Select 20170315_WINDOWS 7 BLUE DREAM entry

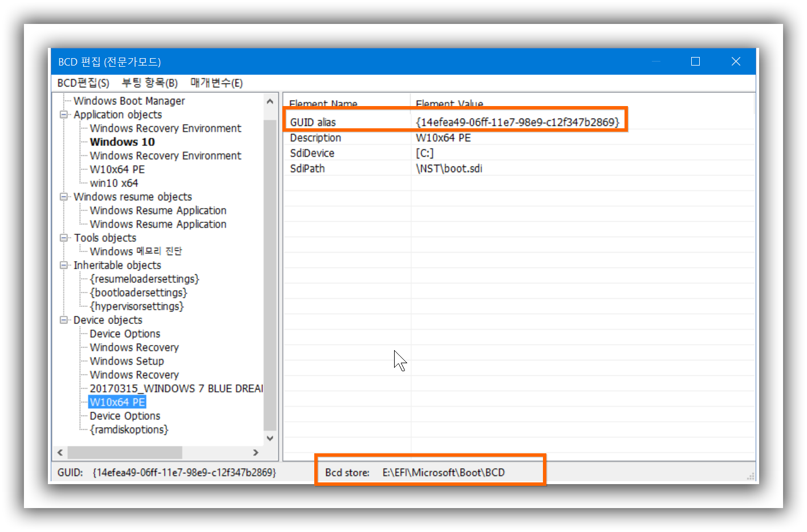coord(176,388)
